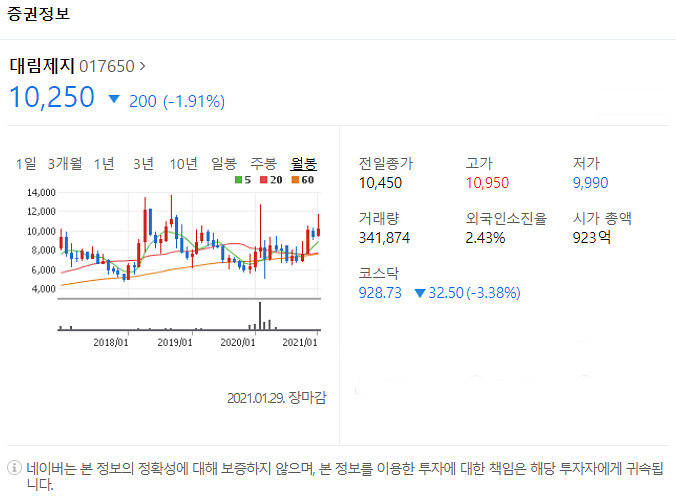Click the 2018/01 x-axis label
The image size is (676, 502).
pos(111,342)
